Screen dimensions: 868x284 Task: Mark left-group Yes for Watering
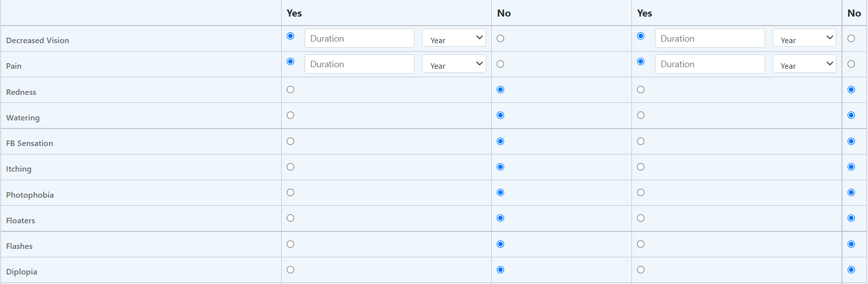(x=290, y=115)
